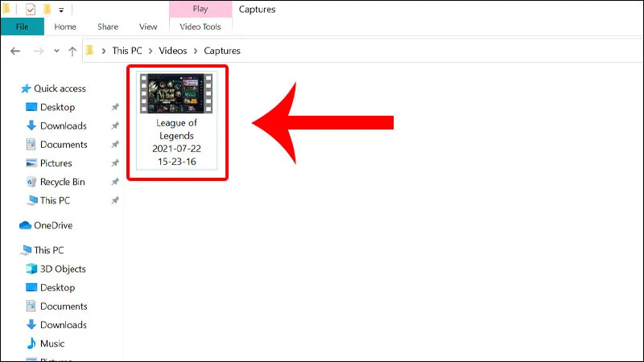
Task: Click Documents icon under This PC
Action: pyautogui.click(x=31, y=306)
